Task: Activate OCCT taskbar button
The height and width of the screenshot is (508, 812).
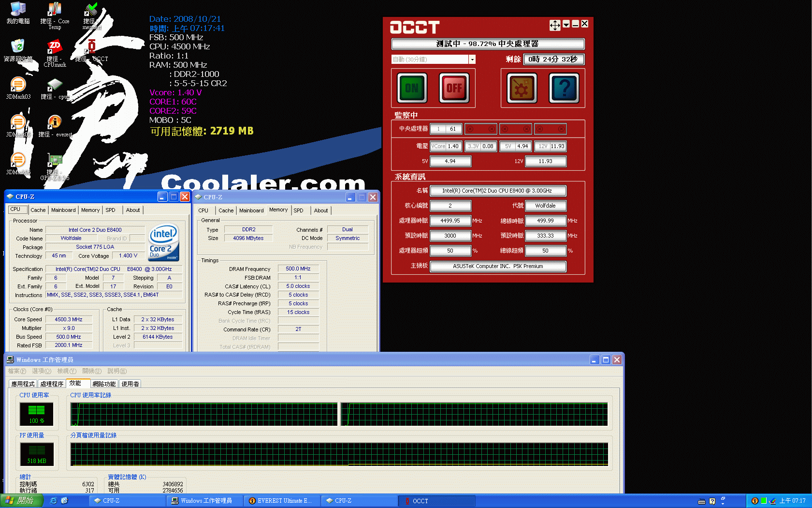Action: (436, 501)
